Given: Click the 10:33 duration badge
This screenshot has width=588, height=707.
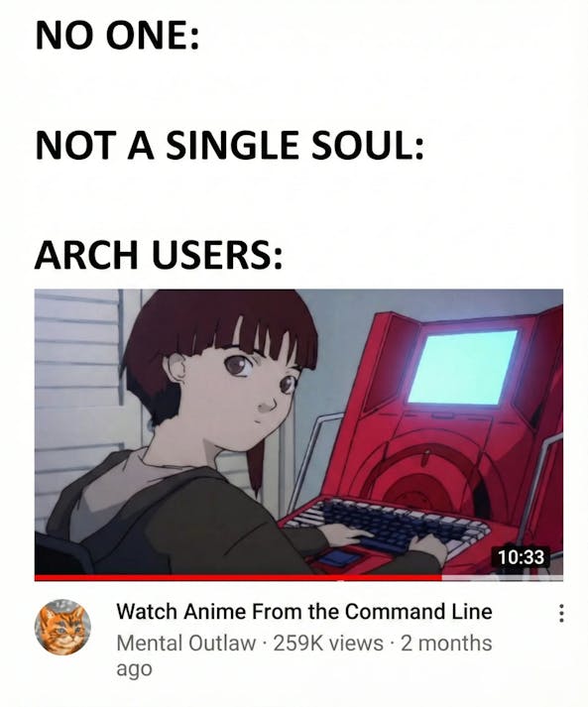Looking at the screenshot, I should tap(521, 557).
